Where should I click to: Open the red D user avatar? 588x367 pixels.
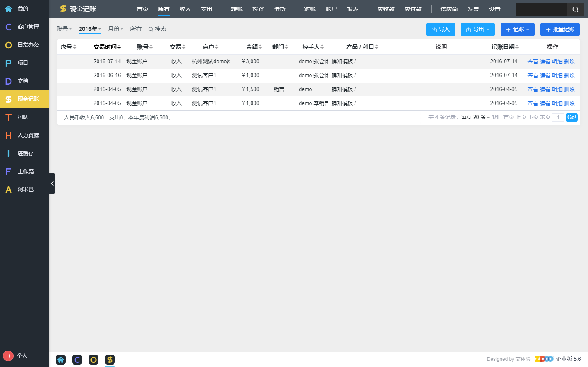8,356
